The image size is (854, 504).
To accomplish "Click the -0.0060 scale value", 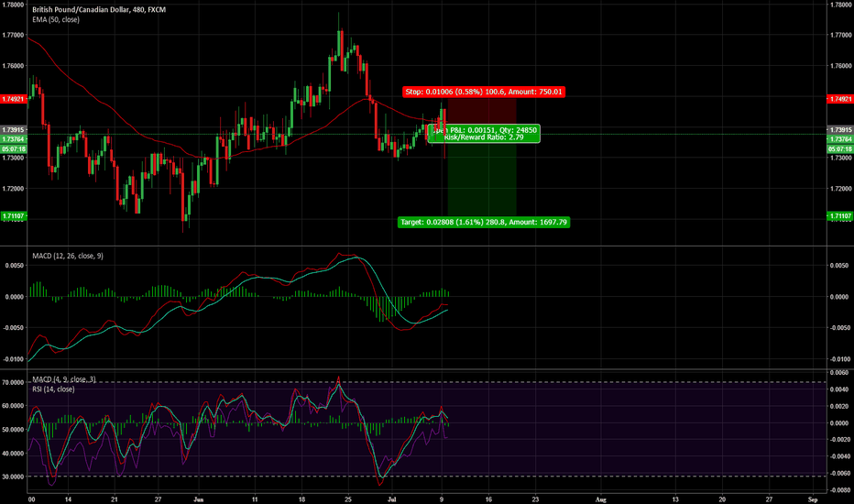I will click(x=838, y=474).
